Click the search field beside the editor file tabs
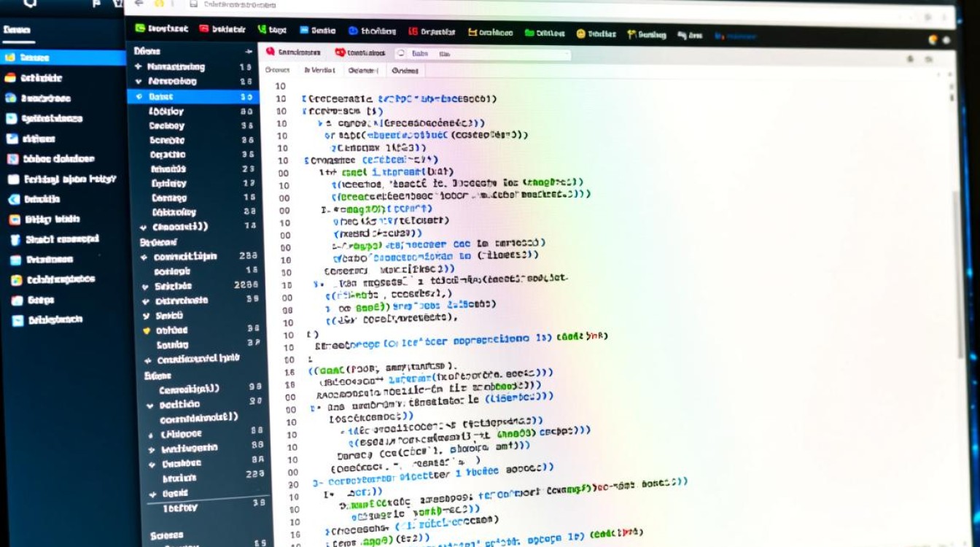Image resolution: width=980 pixels, height=547 pixels. point(481,54)
